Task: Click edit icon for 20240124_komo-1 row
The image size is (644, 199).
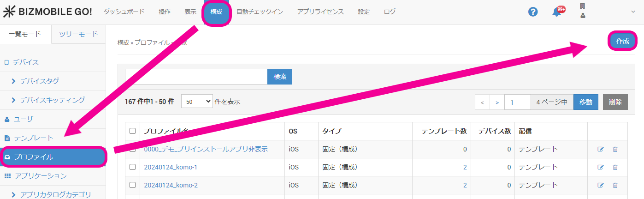Action: (x=600, y=167)
